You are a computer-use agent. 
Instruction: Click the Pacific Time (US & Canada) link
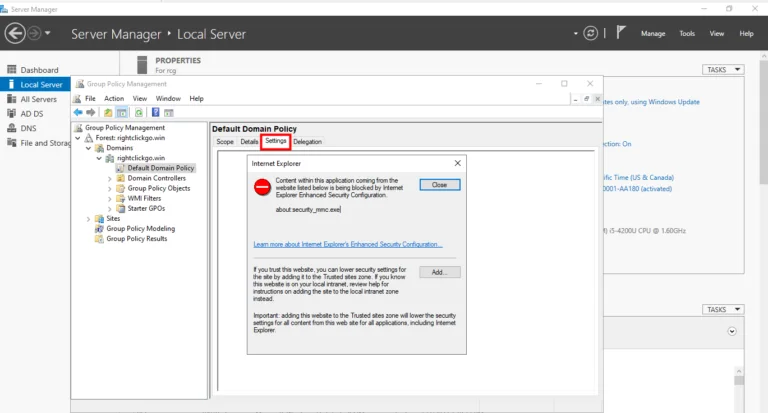[639, 177]
